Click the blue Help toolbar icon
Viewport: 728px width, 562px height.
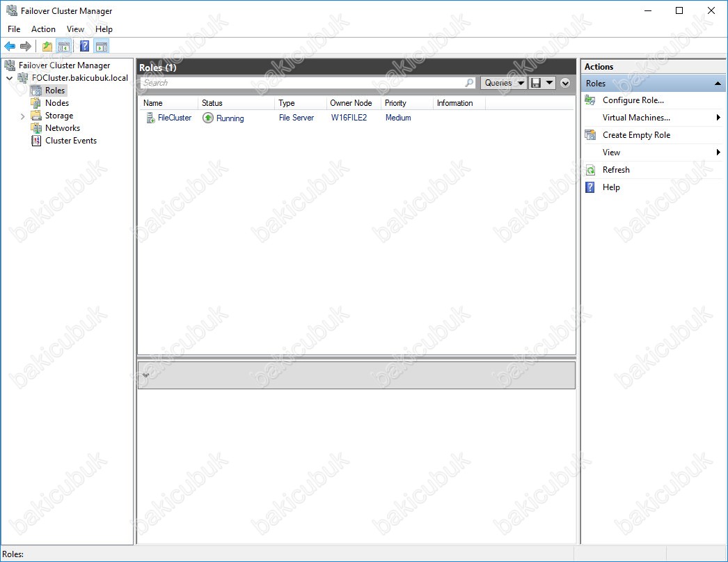coord(84,46)
